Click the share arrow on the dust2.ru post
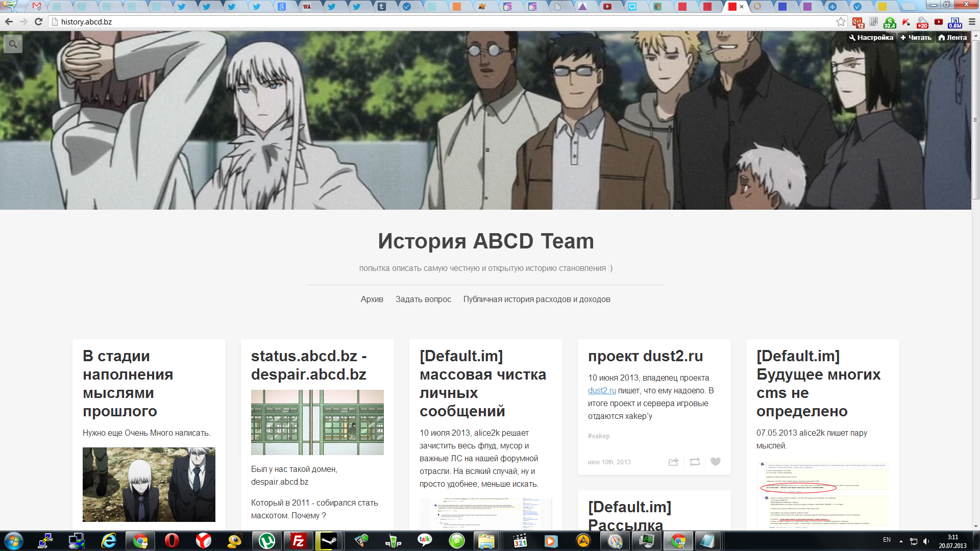Image resolution: width=980 pixels, height=551 pixels. point(673,462)
